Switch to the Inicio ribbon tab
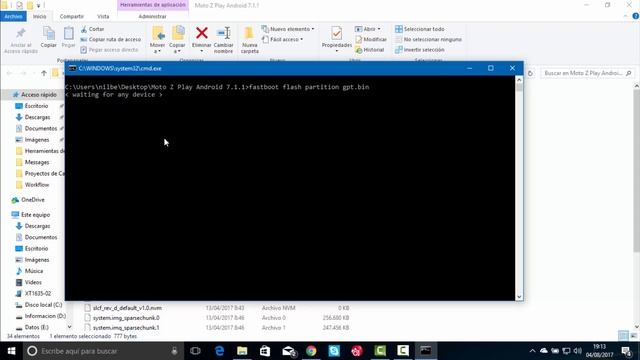 point(40,16)
